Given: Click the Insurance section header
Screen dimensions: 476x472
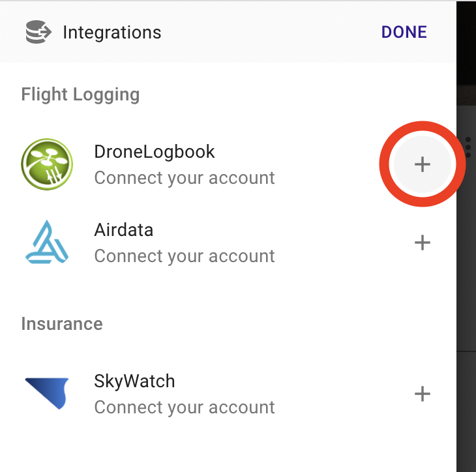Looking at the screenshot, I should point(62,324).
